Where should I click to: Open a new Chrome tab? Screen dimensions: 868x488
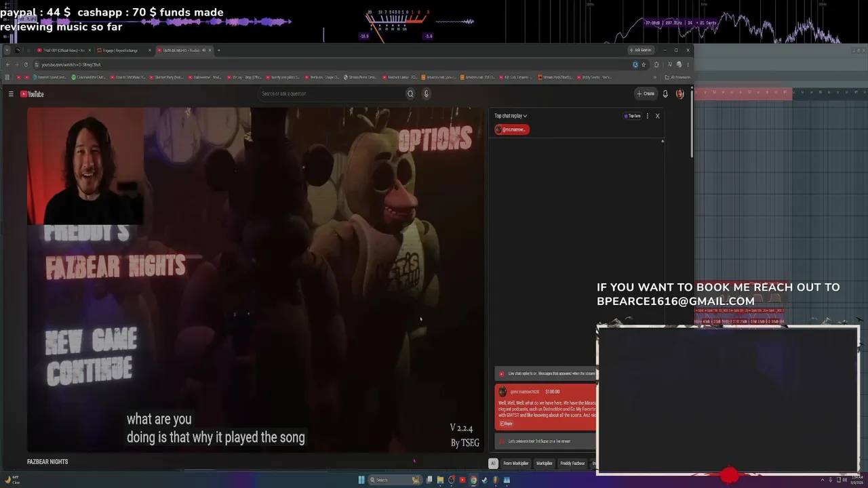pos(218,50)
